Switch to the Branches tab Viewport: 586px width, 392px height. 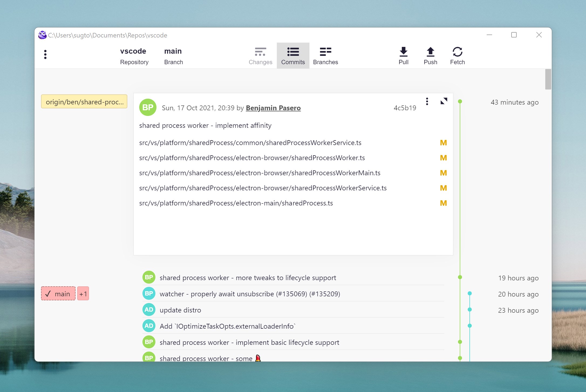point(325,56)
